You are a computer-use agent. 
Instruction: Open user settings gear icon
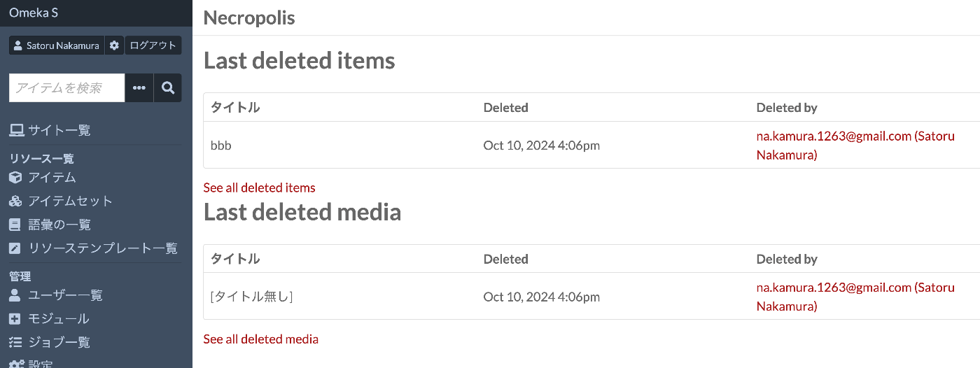(114, 45)
